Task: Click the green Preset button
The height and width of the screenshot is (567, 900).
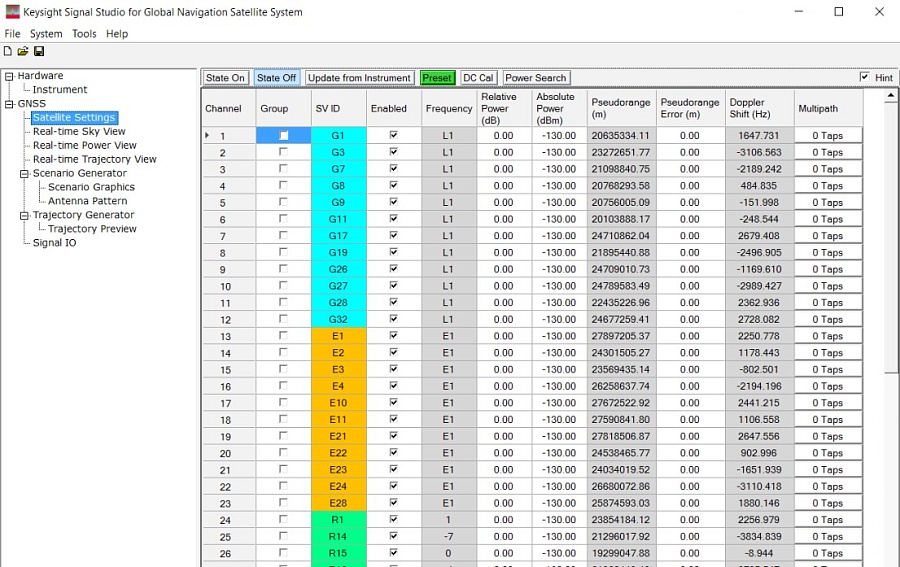Action: (x=437, y=78)
